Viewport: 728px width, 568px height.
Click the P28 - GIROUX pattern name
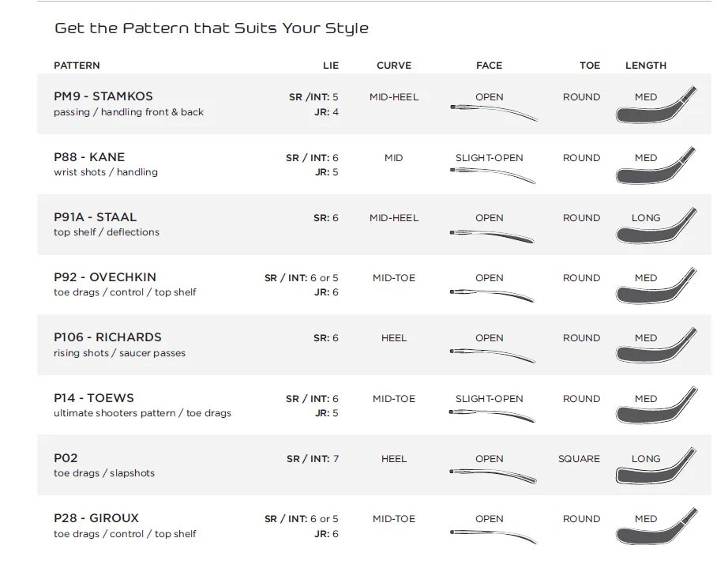click(96, 518)
